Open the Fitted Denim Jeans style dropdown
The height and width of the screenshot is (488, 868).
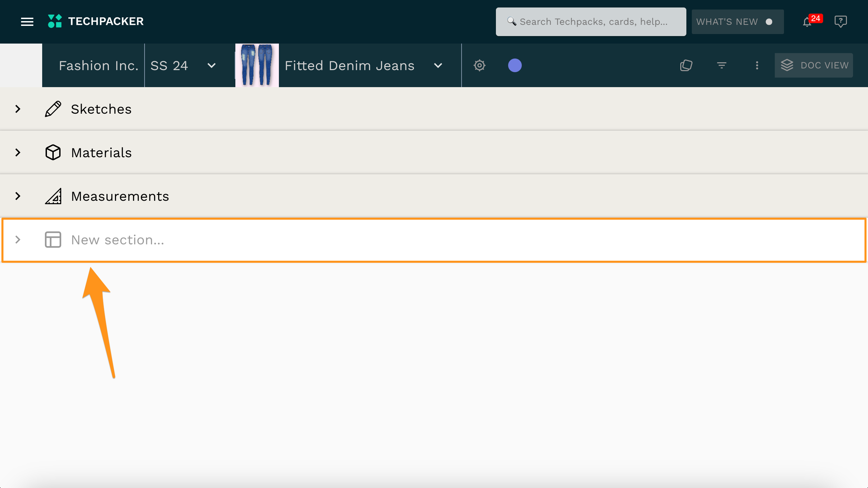437,65
